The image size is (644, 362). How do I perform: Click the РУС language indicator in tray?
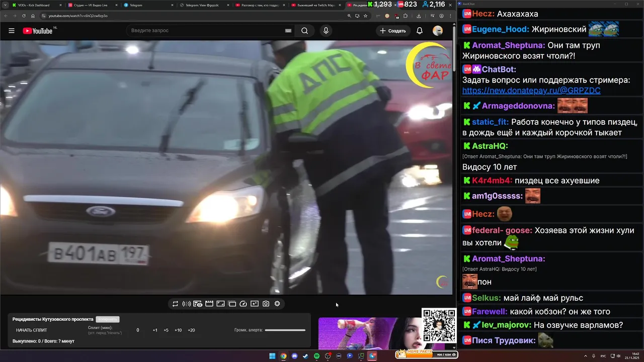point(604,356)
